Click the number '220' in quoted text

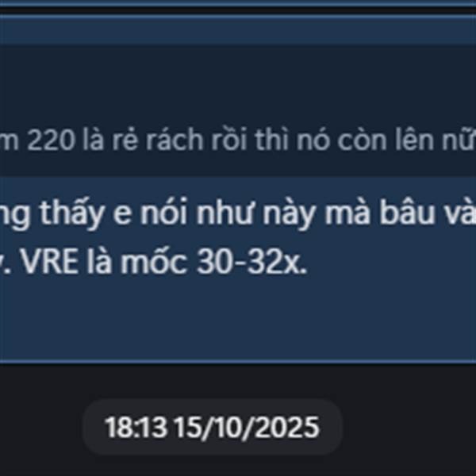51,140
